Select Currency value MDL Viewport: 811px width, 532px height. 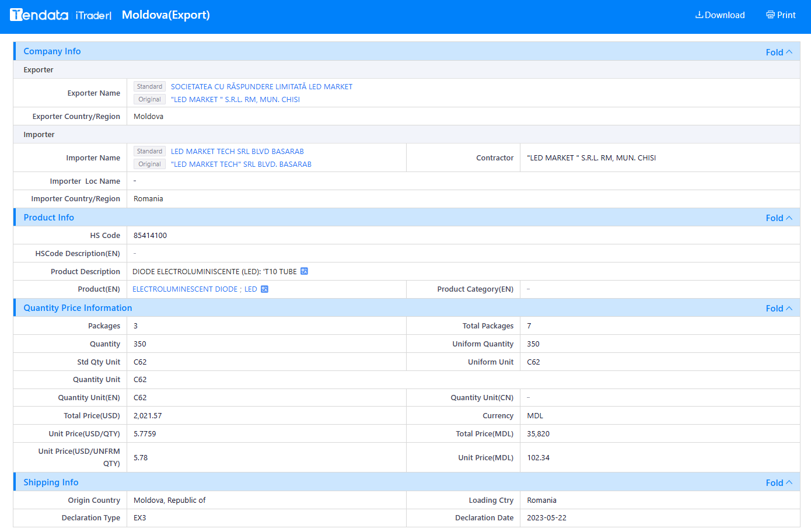pyautogui.click(x=535, y=415)
